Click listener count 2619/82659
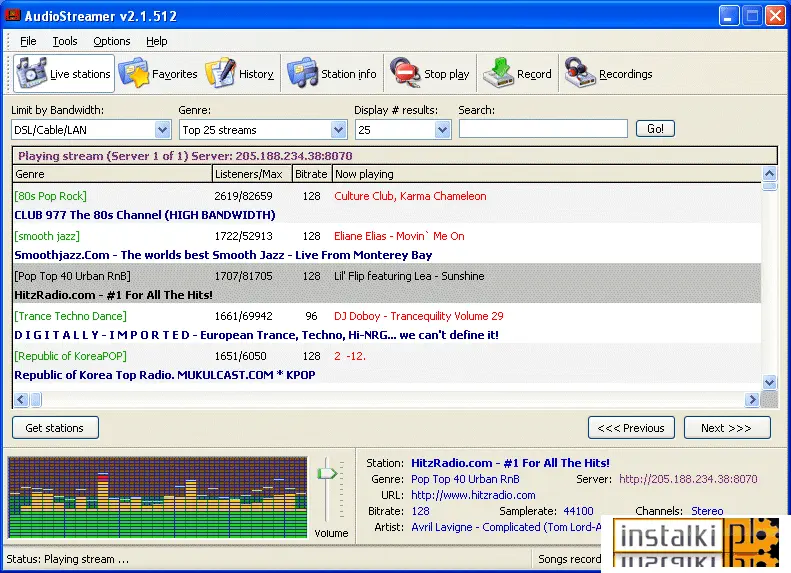Screen dimensions: 791x573 click(x=243, y=196)
